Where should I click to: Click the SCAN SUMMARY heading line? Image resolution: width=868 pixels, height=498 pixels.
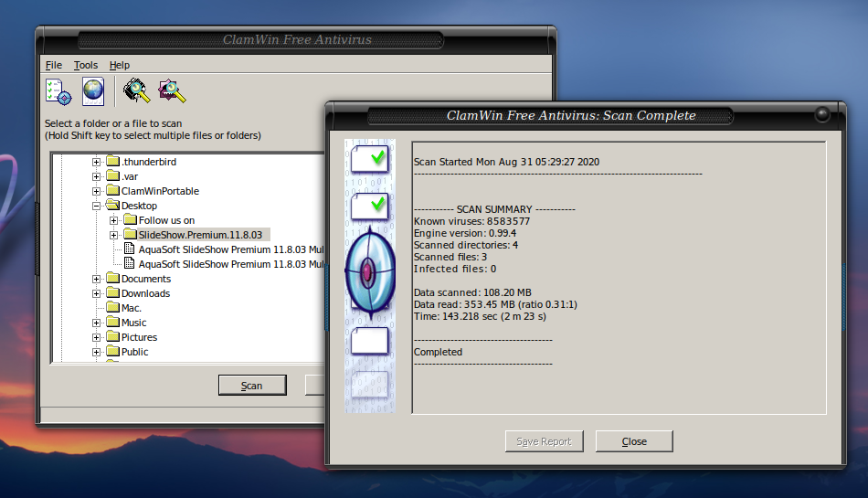click(494, 209)
